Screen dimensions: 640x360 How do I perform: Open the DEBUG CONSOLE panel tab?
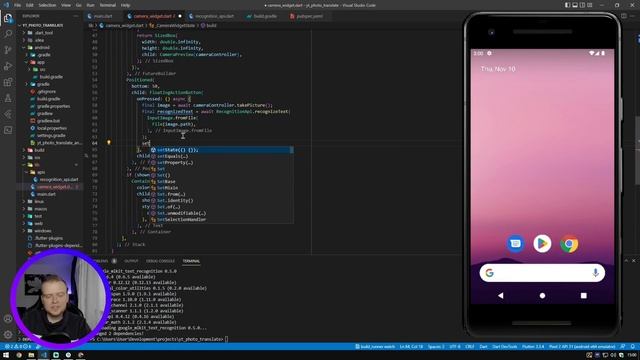tap(160, 261)
